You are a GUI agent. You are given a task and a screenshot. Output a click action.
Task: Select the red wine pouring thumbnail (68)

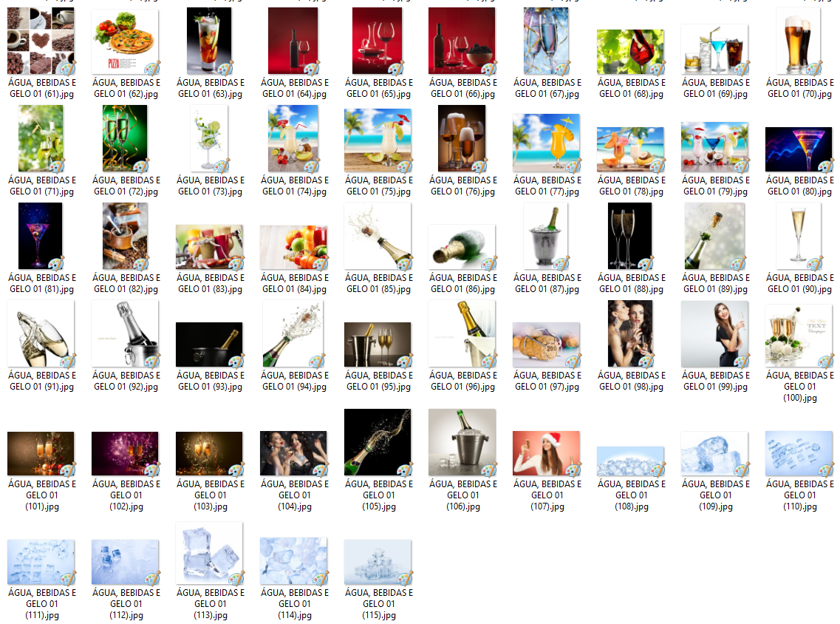(x=631, y=52)
